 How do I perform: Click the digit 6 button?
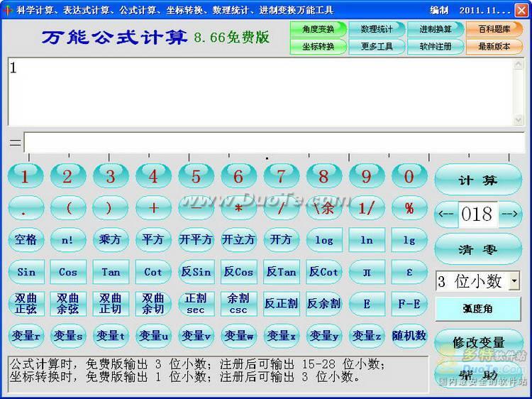[238, 176]
